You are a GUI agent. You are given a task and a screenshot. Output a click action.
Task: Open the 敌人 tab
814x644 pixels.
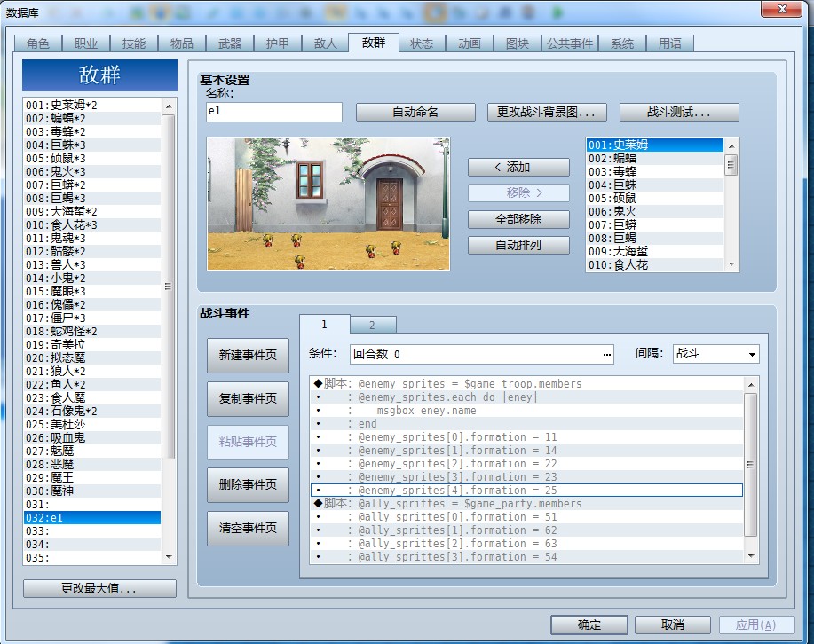pos(326,43)
